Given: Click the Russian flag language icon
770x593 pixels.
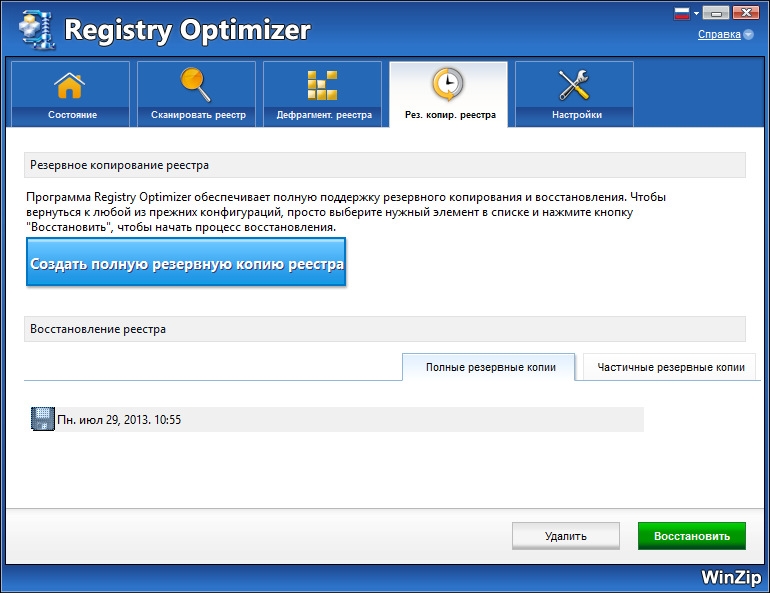Looking at the screenshot, I should (682, 13).
